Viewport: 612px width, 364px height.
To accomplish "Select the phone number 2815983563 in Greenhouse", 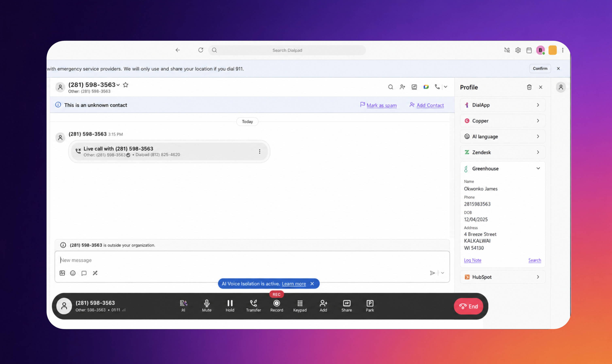I will tap(477, 204).
